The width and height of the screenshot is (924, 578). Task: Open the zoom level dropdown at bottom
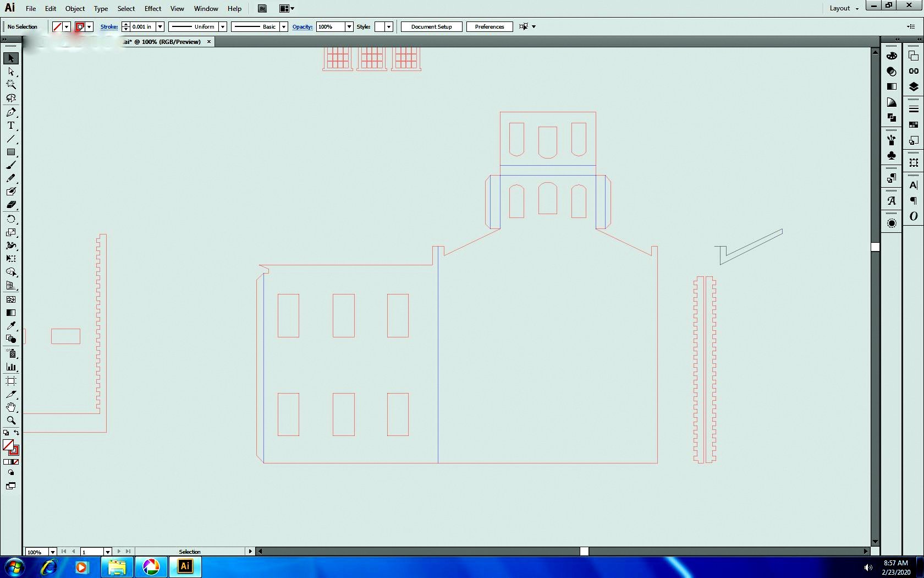tap(53, 552)
